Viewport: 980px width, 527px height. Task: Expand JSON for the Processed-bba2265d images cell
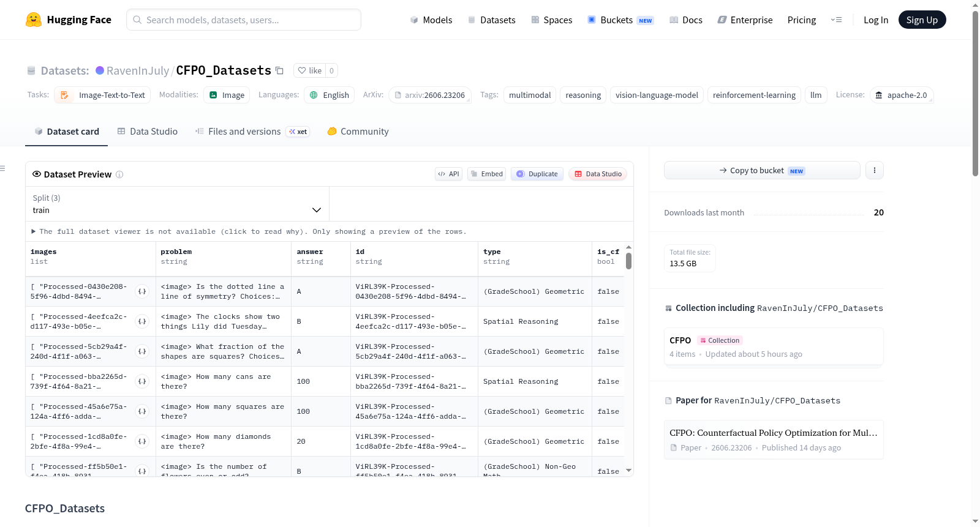142,381
